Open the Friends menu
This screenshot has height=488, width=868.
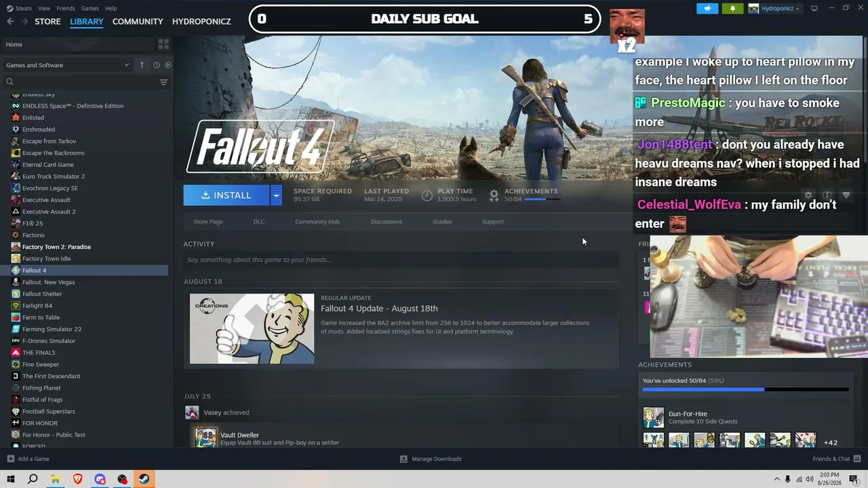66,8
